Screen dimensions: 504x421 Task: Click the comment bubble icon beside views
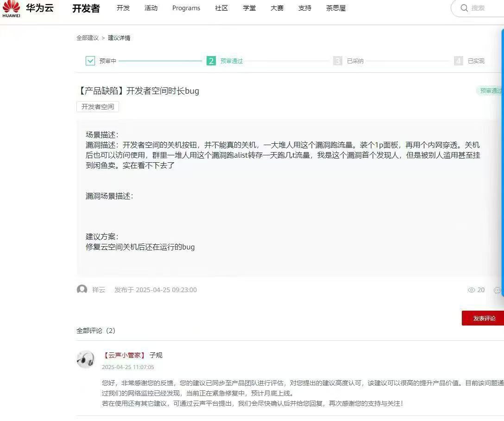(497, 290)
